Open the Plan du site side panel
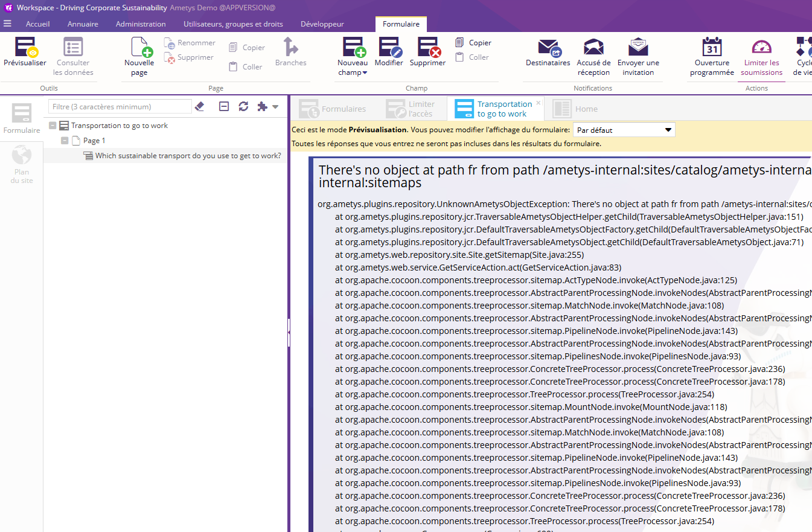Viewport: 812px width, 532px height. pyautogui.click(x=22, y=164)
